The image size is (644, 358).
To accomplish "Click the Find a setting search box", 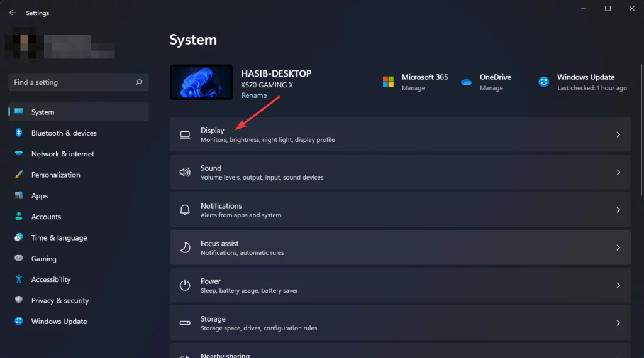I will click(79, 82).
